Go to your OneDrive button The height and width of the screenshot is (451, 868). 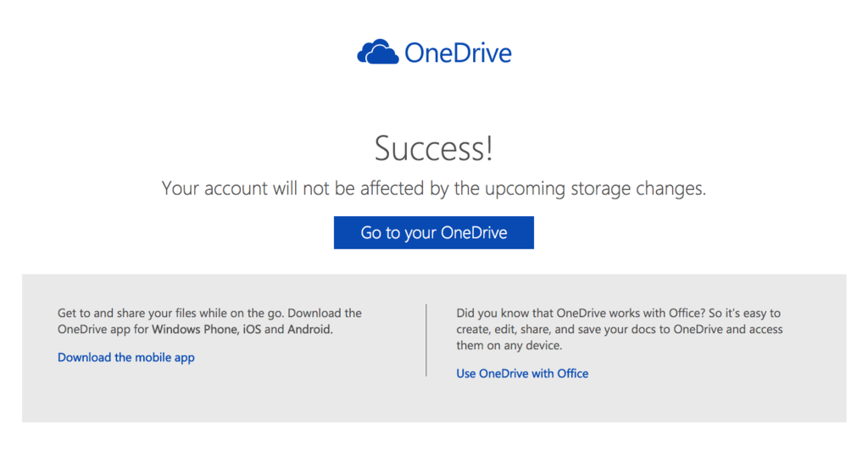pyautogui.click(x=433, y=232)
